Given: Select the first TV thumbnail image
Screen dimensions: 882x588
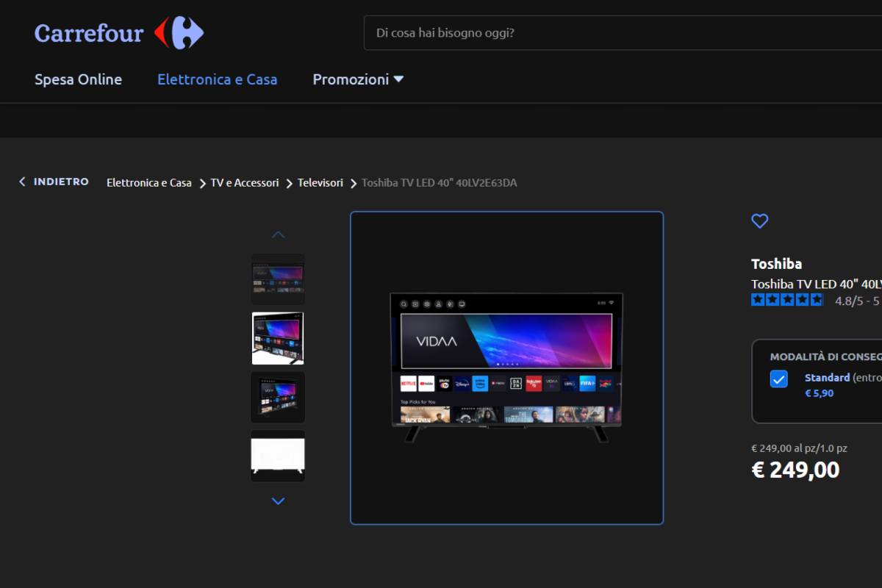Looking at the screenshot, I should 278,279.
